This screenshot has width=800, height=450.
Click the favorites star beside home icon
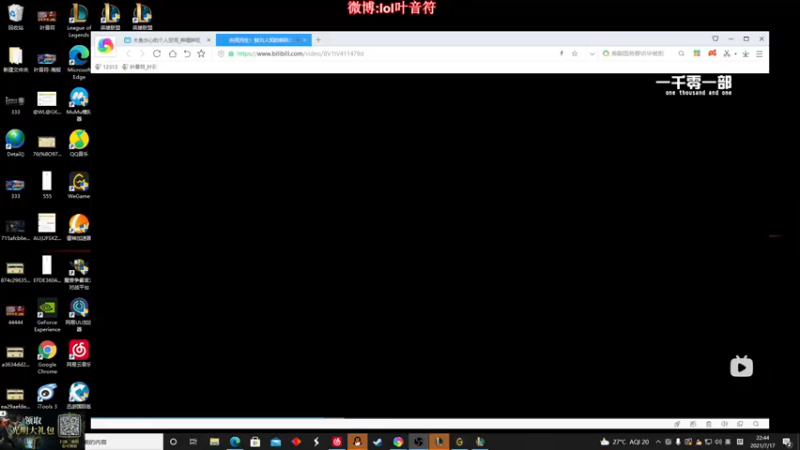pyautogui.click(x=202, y=54)
